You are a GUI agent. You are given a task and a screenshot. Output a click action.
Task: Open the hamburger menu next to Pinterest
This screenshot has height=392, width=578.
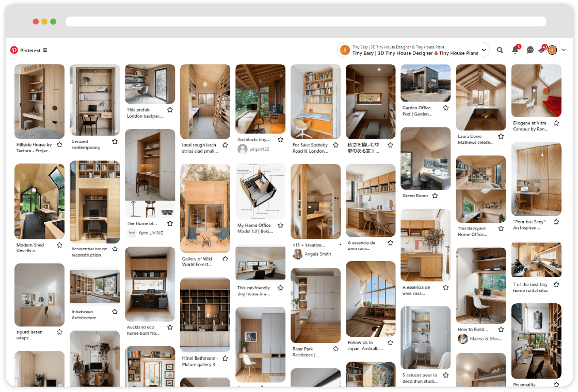coord(45,50)
